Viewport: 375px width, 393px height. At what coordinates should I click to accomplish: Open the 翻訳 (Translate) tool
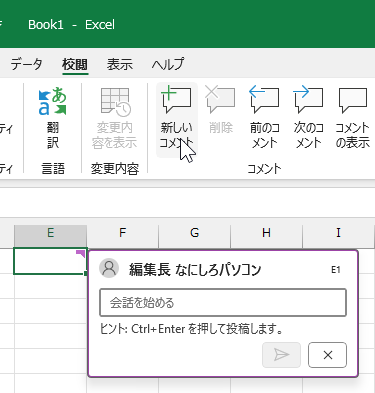click(x=53, y=117)
